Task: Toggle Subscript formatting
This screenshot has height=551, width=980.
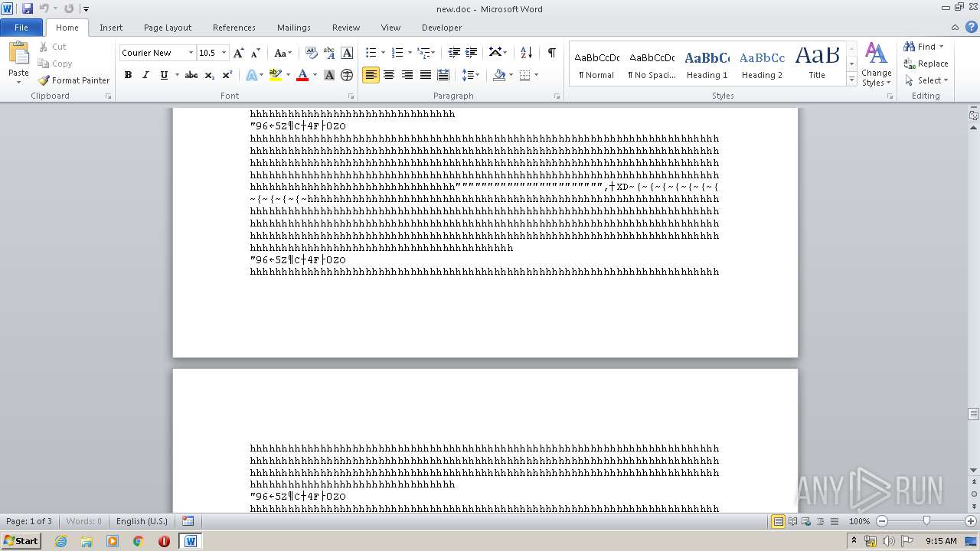Action: tap(210, 75)
